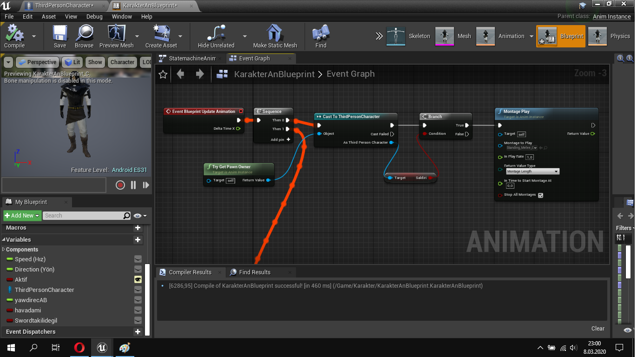Click the viewport record button

pyautogui.click(x=120, y=185)
